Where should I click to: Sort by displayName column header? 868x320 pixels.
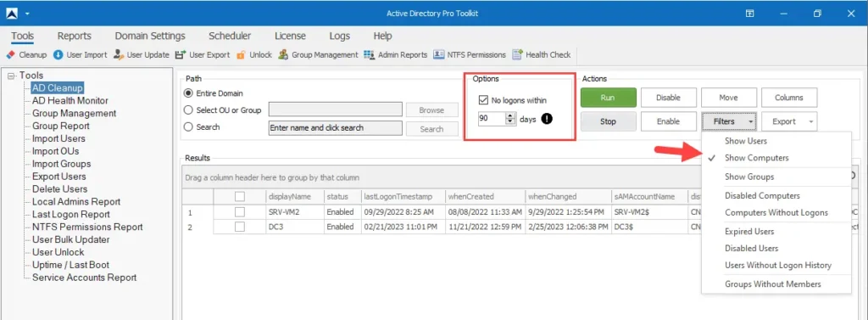point(294,196)
